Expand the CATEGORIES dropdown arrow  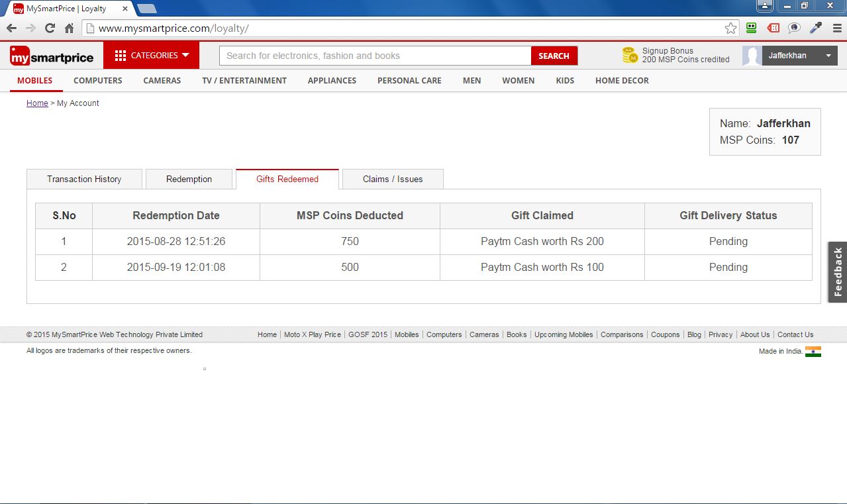(x=185, y=55)
